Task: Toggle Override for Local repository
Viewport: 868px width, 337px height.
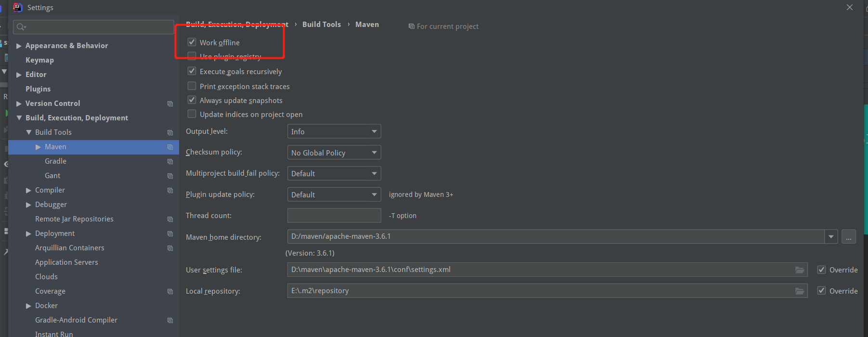Action: click(x=822, y=291)
